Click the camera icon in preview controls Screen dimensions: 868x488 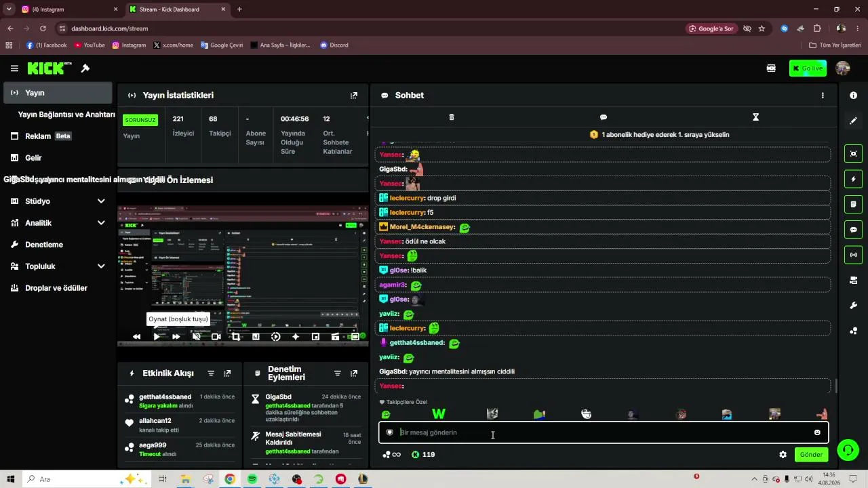coord(216,336)
